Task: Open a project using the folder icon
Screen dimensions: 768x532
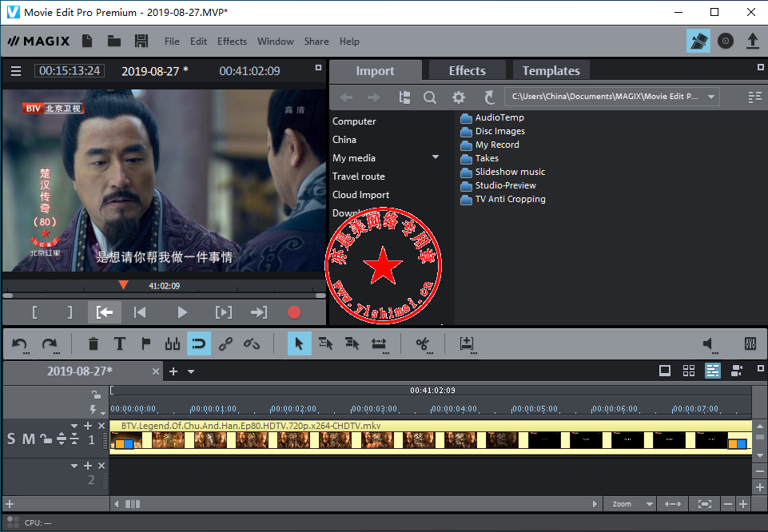Action: tap(114, 41)
